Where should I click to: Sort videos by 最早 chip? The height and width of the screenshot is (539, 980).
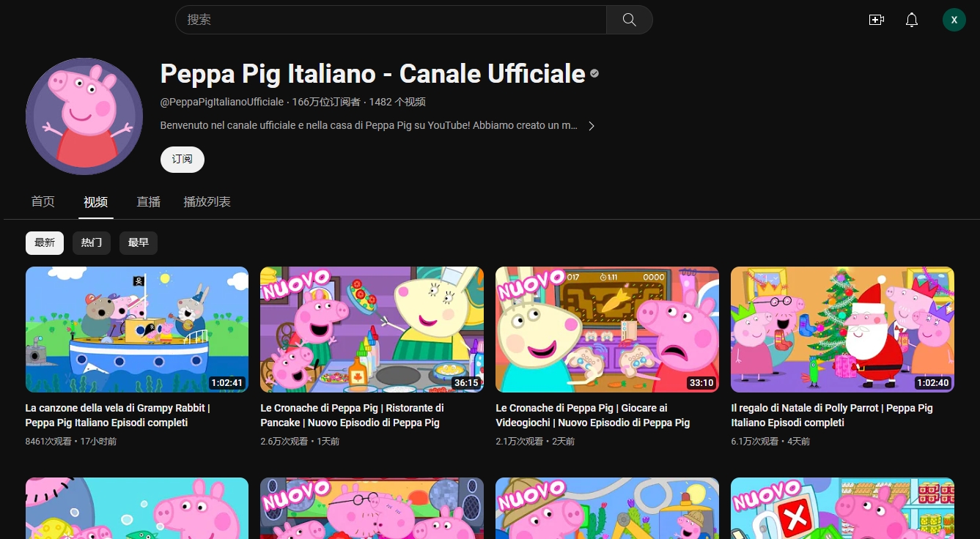pos(139,242)
